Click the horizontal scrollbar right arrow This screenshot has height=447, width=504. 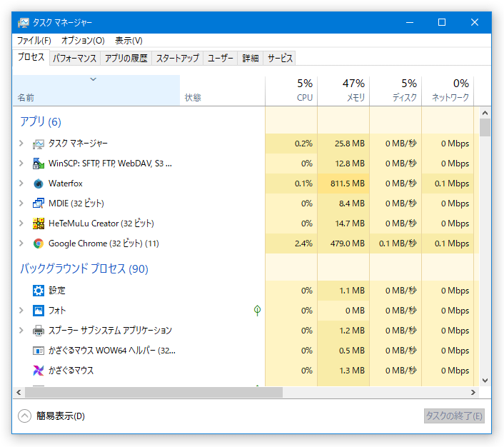point(473,392)
